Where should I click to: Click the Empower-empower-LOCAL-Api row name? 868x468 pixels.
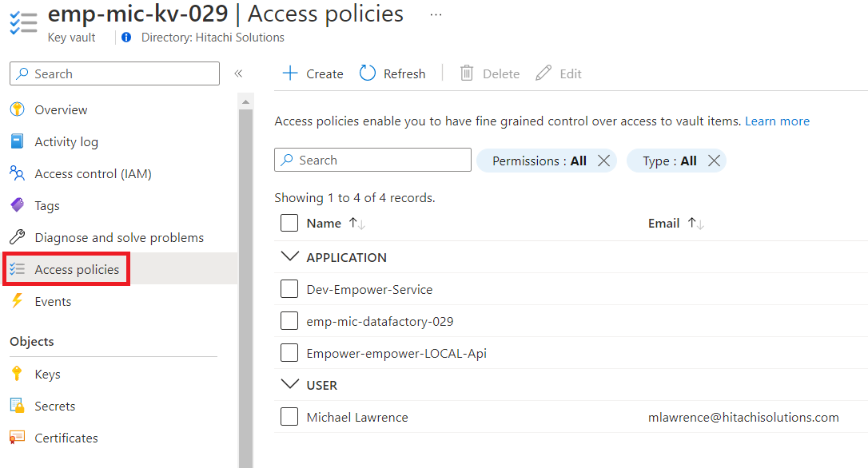396,354
